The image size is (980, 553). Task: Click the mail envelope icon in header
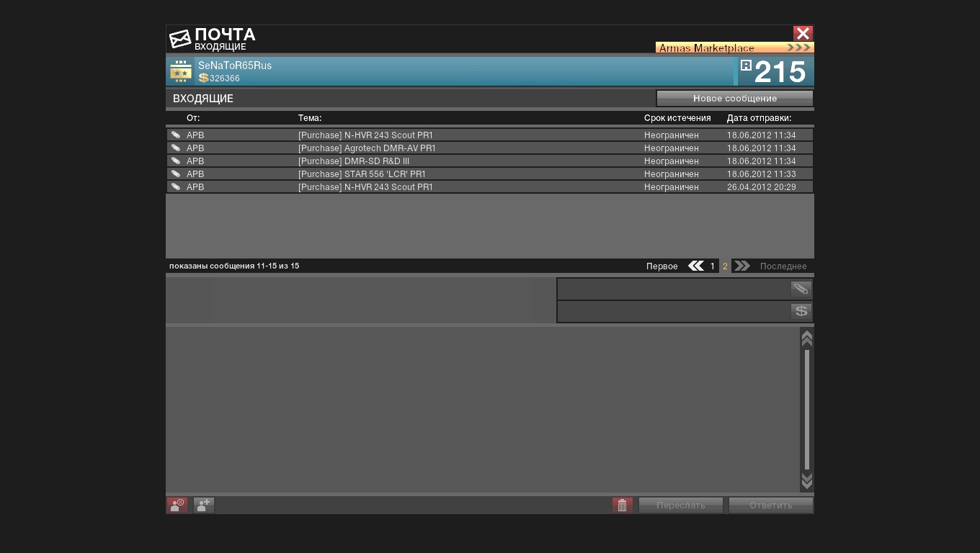coord(180,39)
